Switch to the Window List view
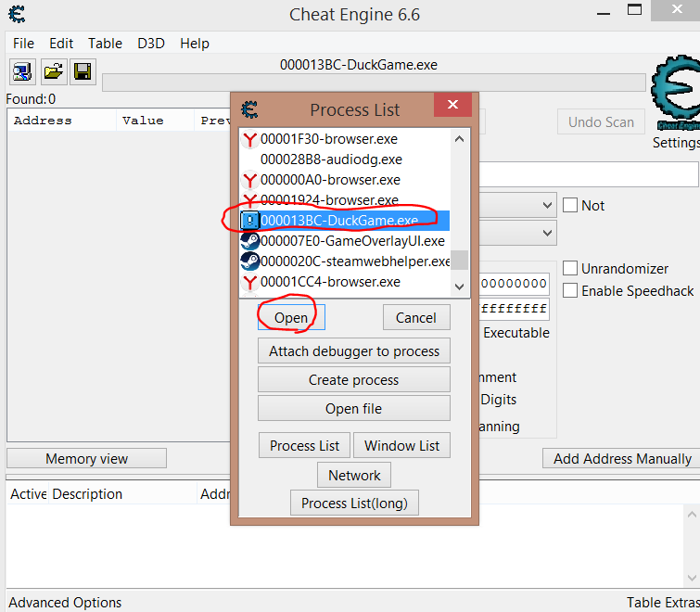This screenshot has height=612, width=700. click(x=401, y=445)
